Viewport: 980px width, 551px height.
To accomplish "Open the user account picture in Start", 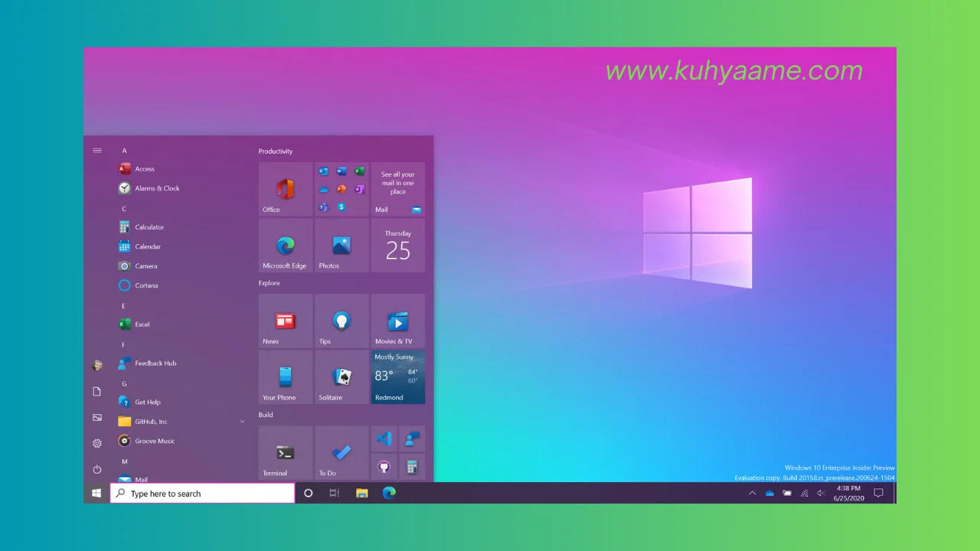I will (97, 366).
